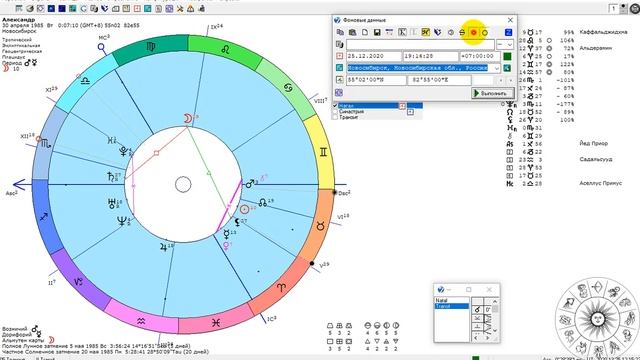Click the up arrow in small panel scrollbar

tap(495, 301)
